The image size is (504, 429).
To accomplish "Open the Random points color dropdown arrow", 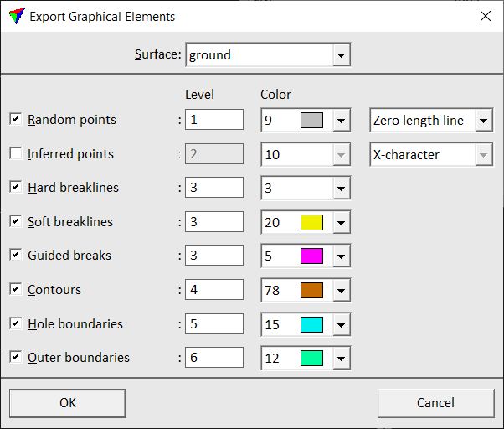I will (342, 121).
